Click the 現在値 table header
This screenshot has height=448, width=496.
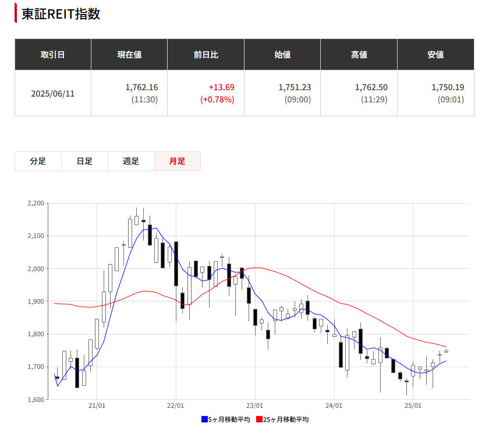coord(129,55)
